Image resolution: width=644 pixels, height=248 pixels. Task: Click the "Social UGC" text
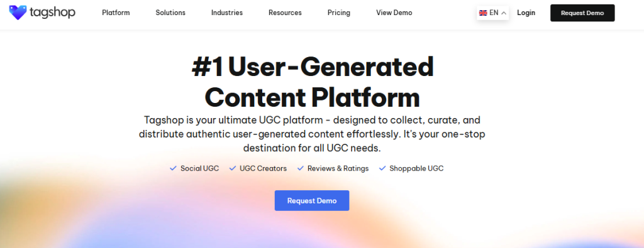coord(199,168)
